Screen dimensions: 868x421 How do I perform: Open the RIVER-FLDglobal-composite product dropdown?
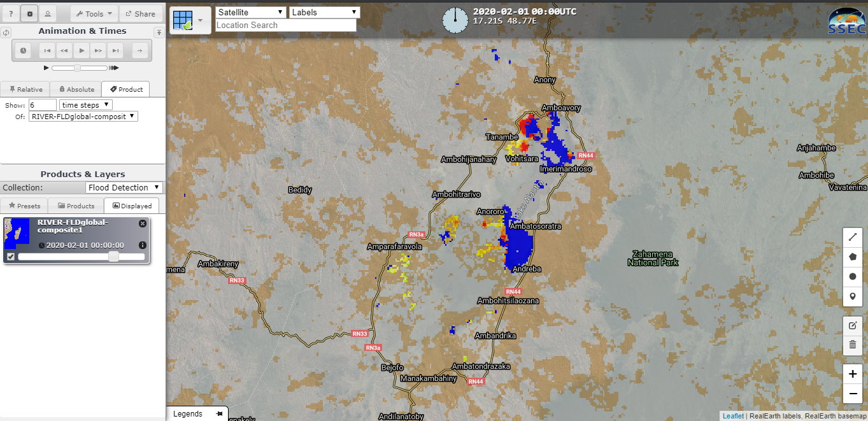tap(83, 117)
